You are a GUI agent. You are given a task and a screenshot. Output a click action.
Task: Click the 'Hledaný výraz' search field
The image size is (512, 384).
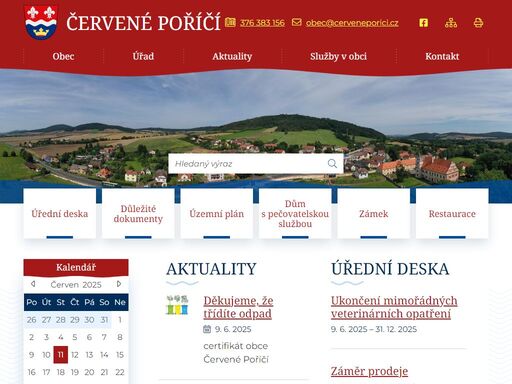pos(247,163)
